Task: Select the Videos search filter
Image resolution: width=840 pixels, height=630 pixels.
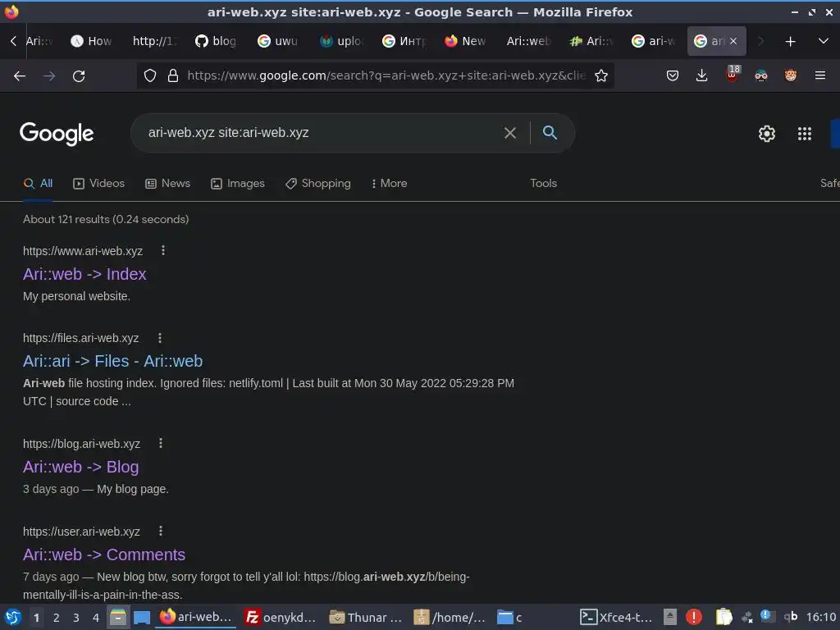Action: click(98, 183)
